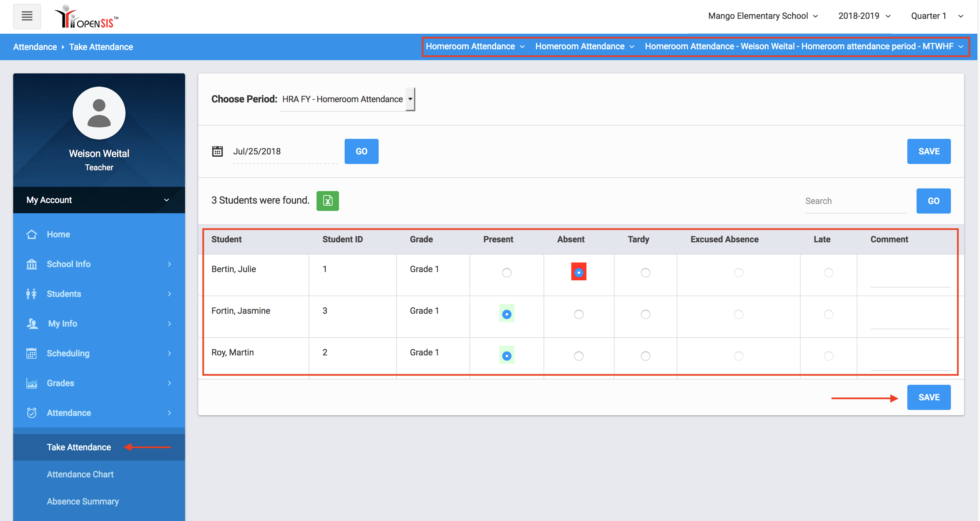Mark Bertin, Julie as Present
This screenshot has width=980, height=521.
pyautogui.click(x=507, y=272)
